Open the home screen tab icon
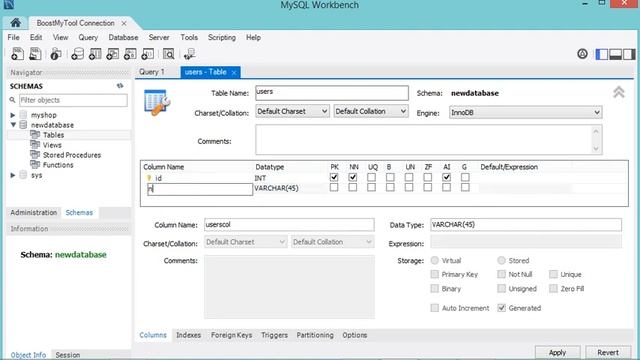This screenshot has height=360, width=640. pos(16,22)
